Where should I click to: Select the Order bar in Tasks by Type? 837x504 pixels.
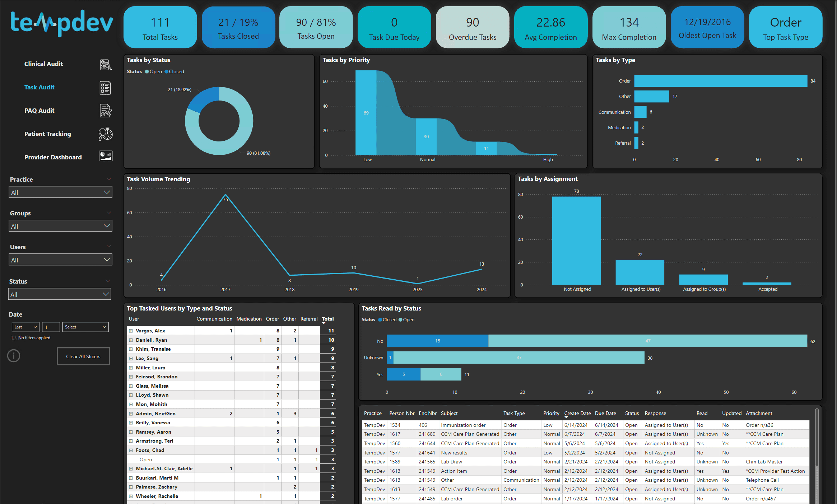721,81
